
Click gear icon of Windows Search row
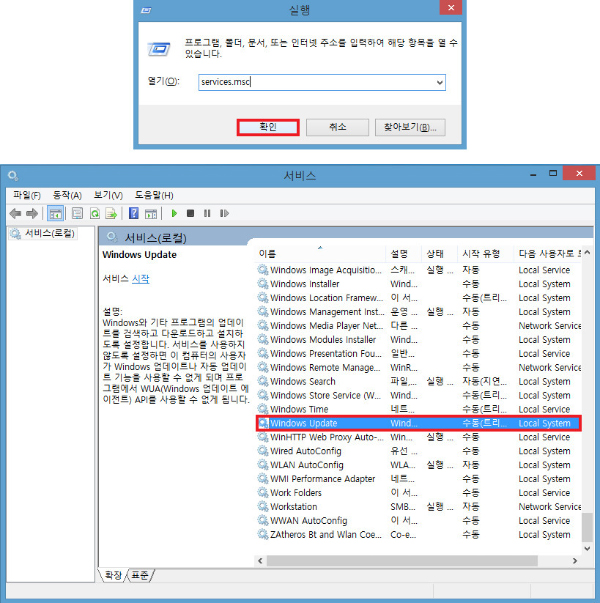pos(263,381)
